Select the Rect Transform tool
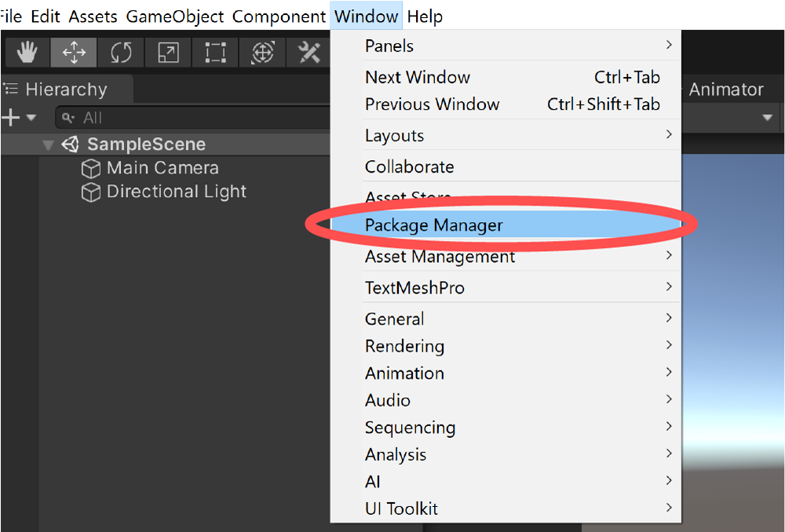 214,53
